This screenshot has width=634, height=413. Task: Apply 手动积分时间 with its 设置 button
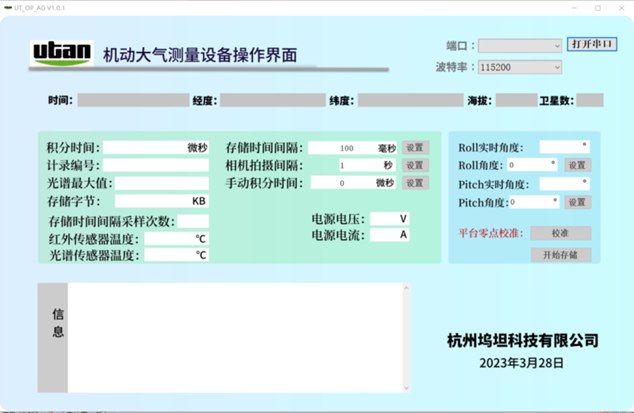tap(415, 183)
